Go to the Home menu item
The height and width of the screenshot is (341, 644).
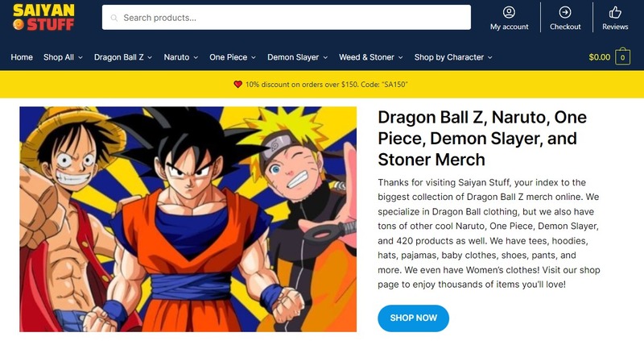[x=22, y=57]
